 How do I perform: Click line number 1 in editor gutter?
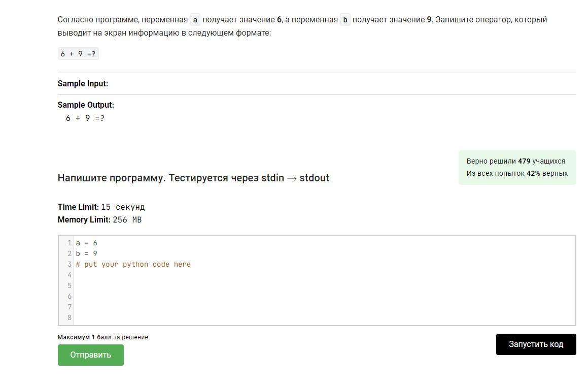[x=70, y=243]
